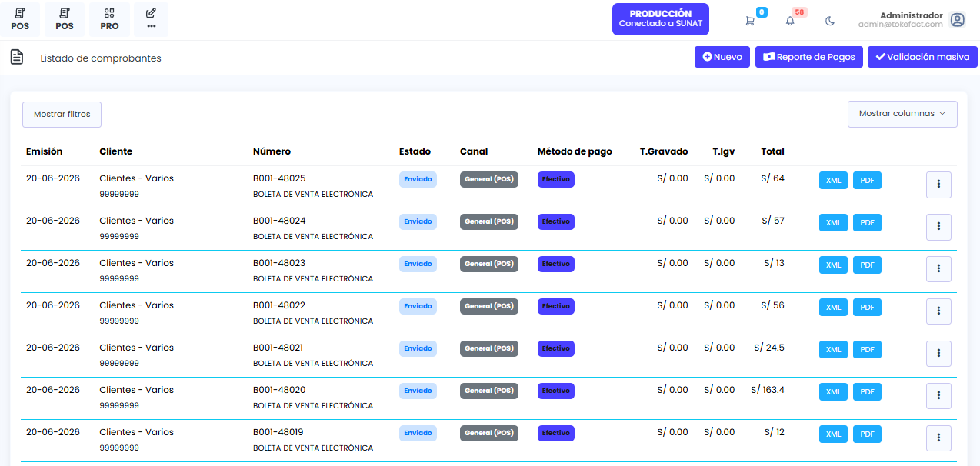Viewport: 980px width, 466px height.
Task: Open actions menu for B001-48019
Action: pos(938,438)
